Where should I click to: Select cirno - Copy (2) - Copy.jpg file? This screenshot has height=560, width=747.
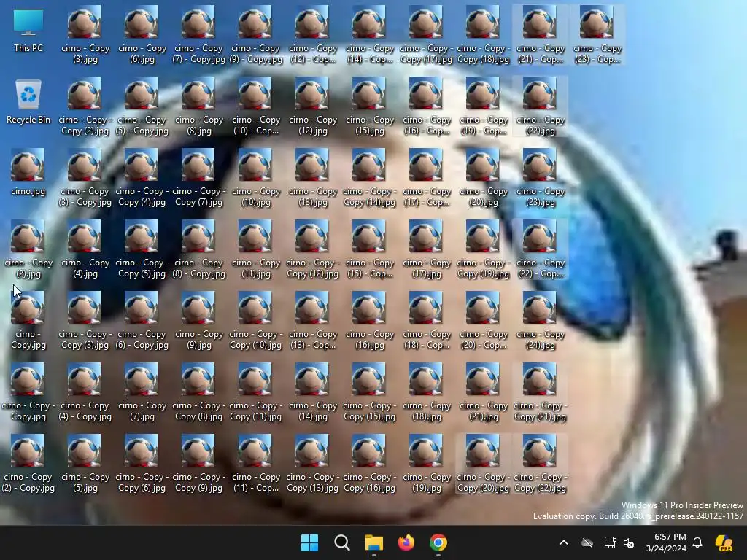click(28, 463)
